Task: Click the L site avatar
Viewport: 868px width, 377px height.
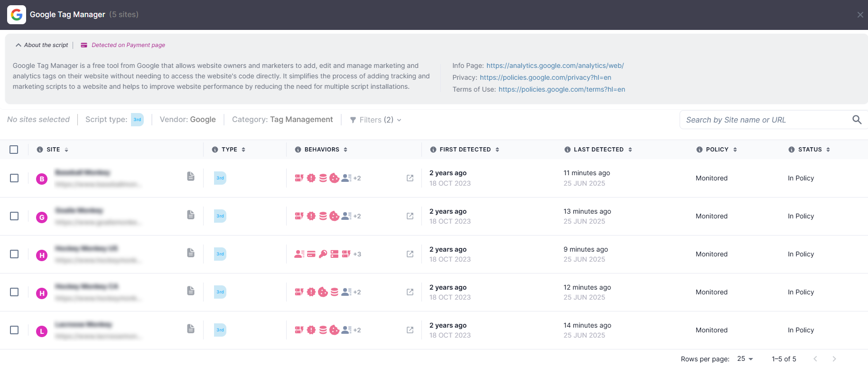Action: pyautogui.click(x=42, y=331)
